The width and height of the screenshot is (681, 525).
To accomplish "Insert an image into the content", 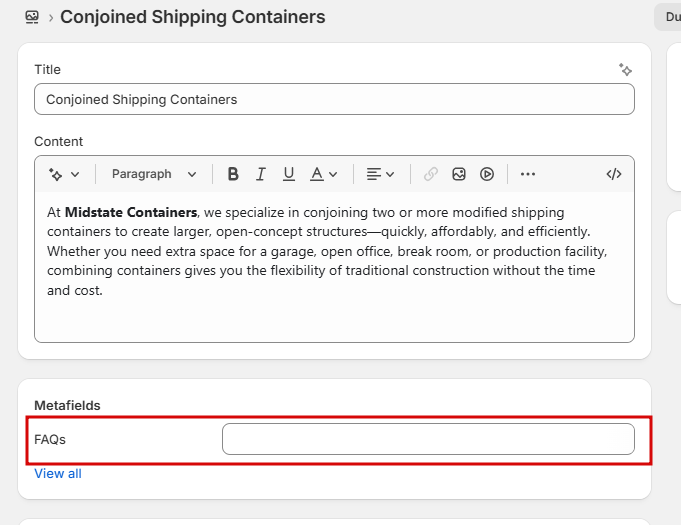I will pyautogui.click(x=459, y=174).
